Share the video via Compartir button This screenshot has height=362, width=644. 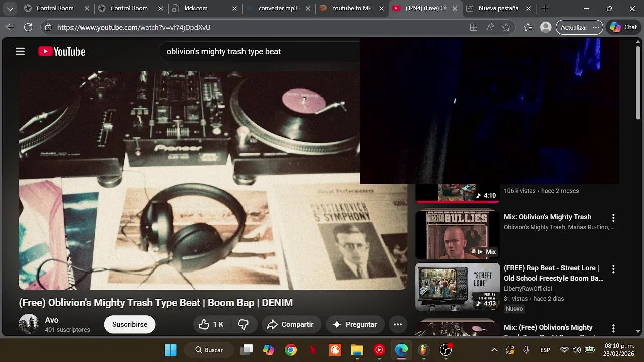(290, 324)
